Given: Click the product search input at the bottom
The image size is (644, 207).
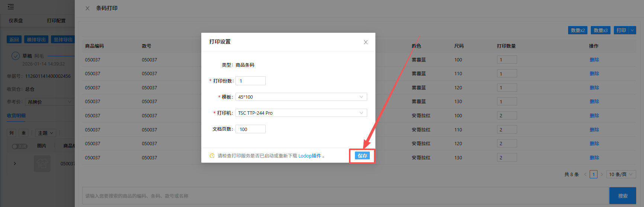Looking at the screenshot, I should coord(346,196).
